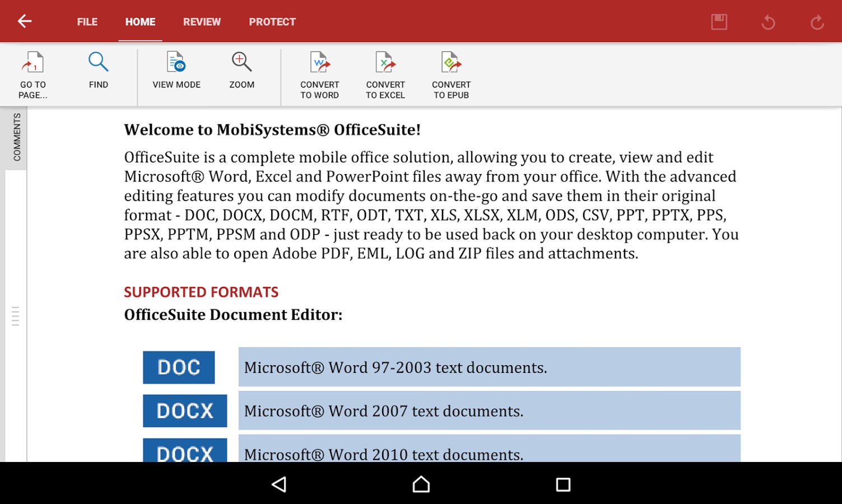Redo the last undone action
Image resolution: width=842 pixels, height=504 pixels.
(x=817, y=21)
